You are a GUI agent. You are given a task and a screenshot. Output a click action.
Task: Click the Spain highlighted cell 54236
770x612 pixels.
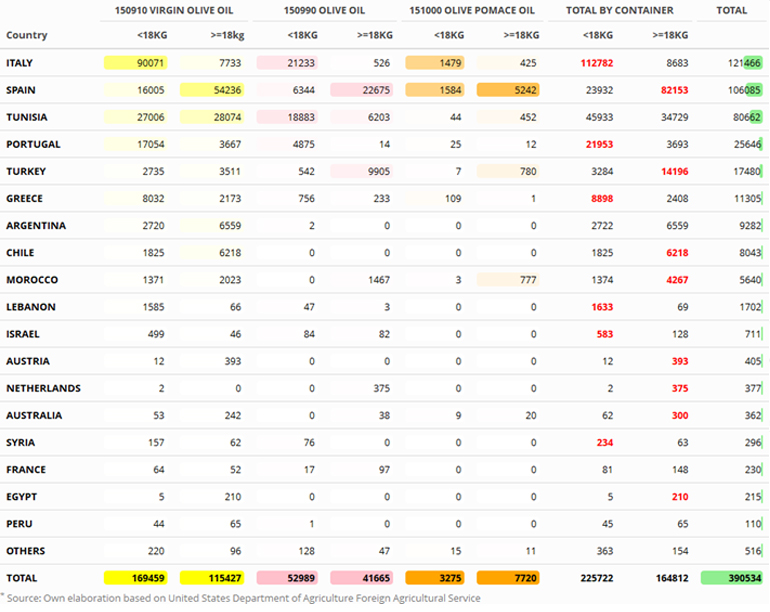click(212, 90)
